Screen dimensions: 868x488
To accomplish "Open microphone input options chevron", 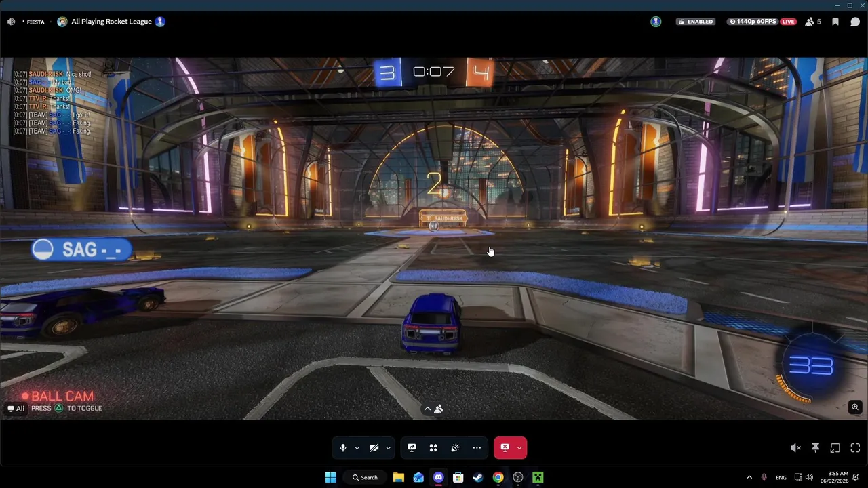I will coord(357,447).
